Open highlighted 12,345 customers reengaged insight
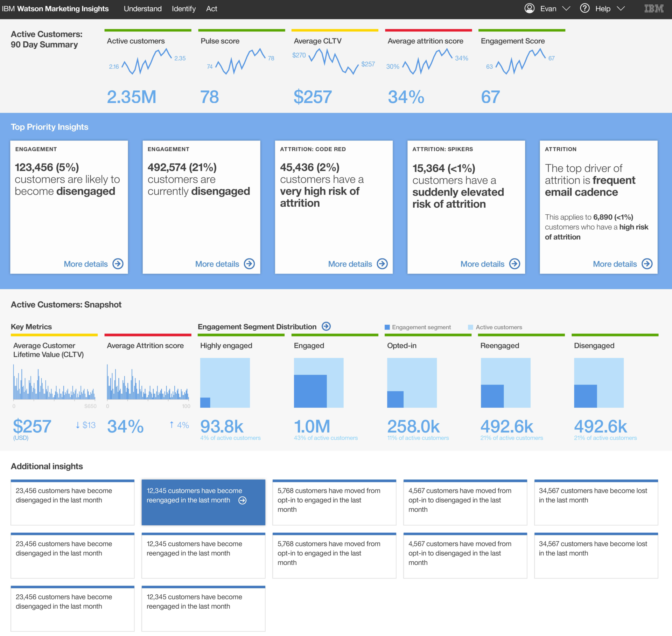Image resolution: width=672 pixels, height=636 pixels. click(203, 502)
